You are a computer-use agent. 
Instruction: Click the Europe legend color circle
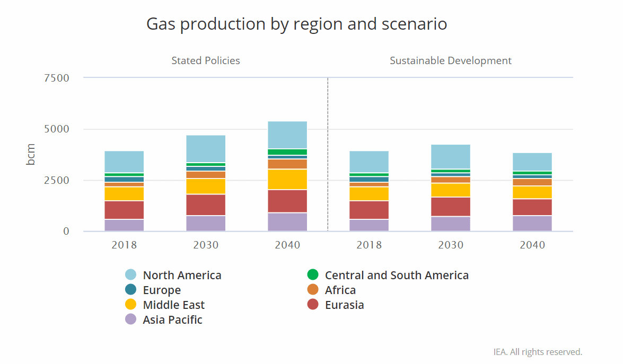click(131, 290)
